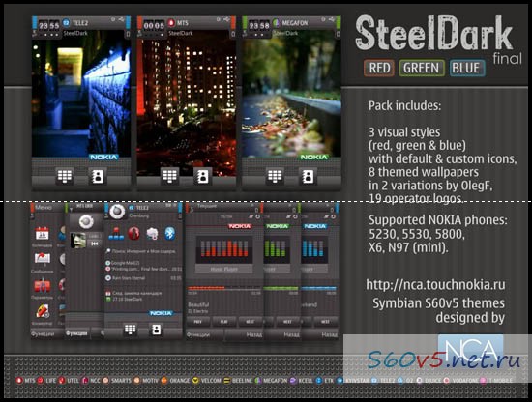This screenshot has width=532, height=402.
Task: Tap the Меню title in the menu screen
Action: click(x=44, y=207)
